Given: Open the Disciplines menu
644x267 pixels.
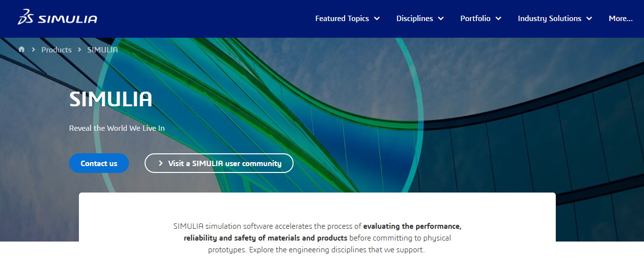Looking at the screenshot, I should coord(420,18).
